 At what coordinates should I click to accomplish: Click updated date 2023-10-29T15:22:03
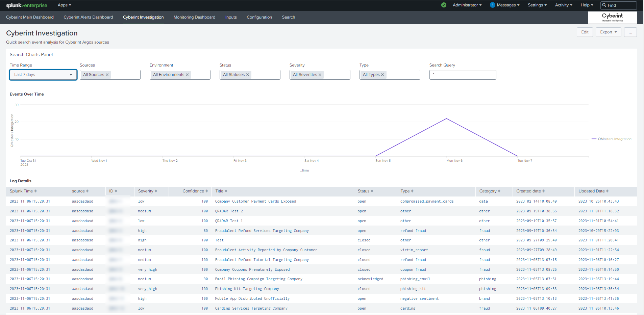599,231
